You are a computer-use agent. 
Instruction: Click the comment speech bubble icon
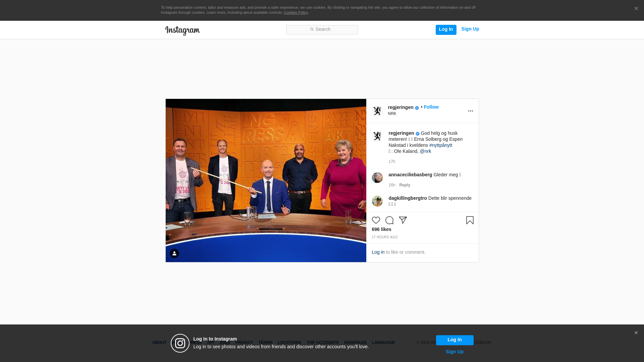[389, 220]
